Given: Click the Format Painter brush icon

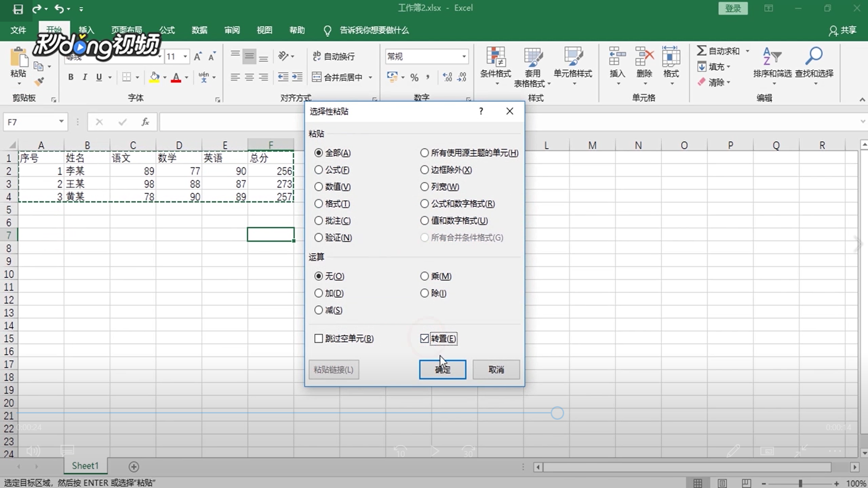Looking at the screenshot, I should point(39,82).
